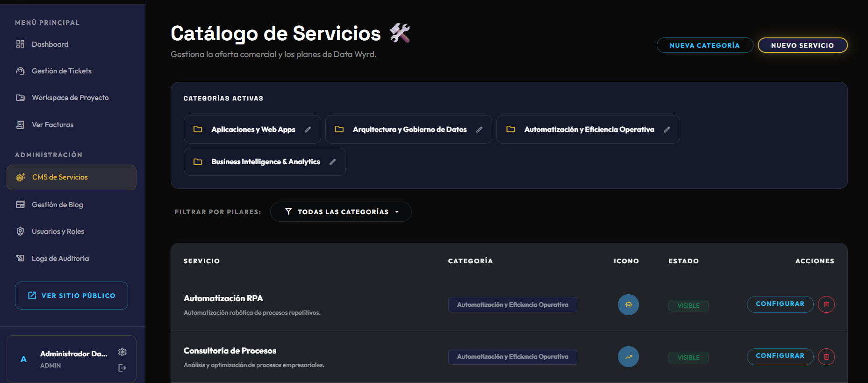Click the Nuevo Servicio button

[802, 45]
